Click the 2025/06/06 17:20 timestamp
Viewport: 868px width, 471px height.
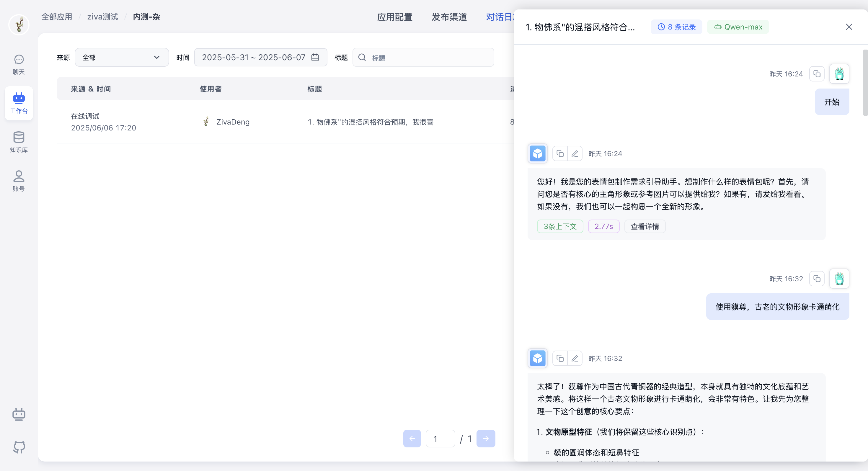103,128
